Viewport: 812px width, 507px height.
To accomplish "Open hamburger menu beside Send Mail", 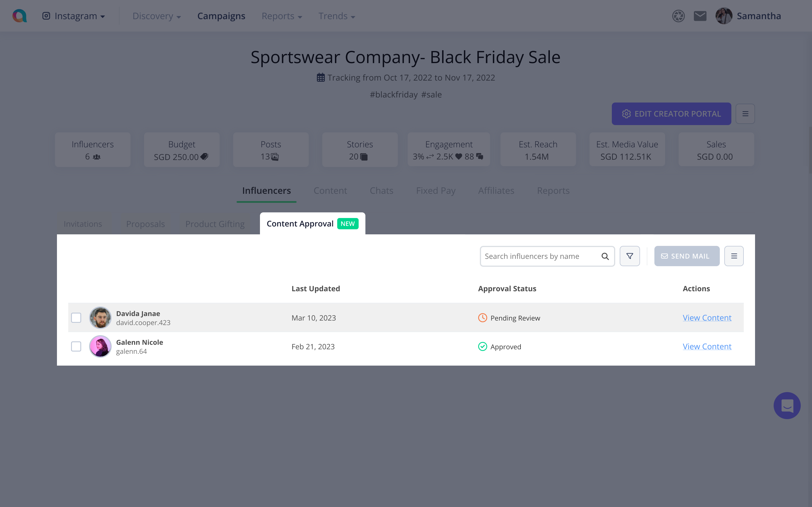I will tap(734, 256).
